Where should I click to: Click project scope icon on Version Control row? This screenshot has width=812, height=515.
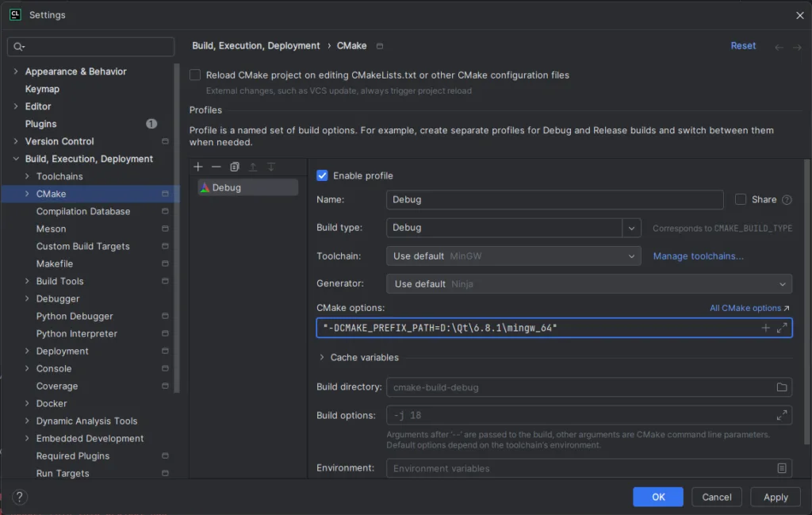pyautogui.click(x=165, y=141)
